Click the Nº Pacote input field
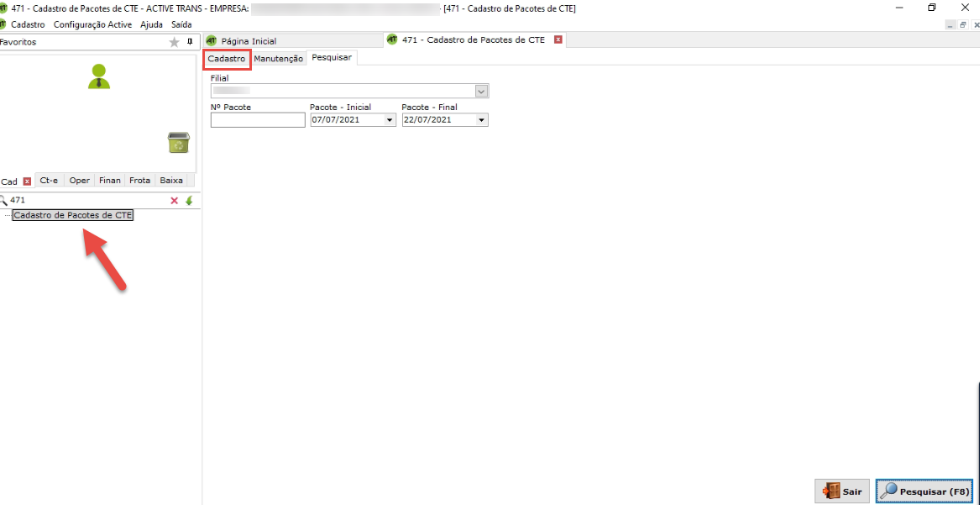 (258, 120)
